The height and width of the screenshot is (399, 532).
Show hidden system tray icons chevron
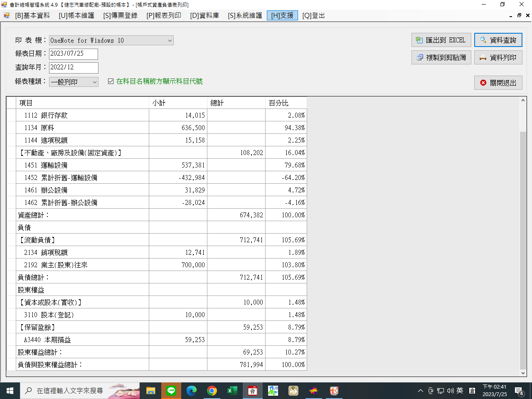(x=421, y=391)
